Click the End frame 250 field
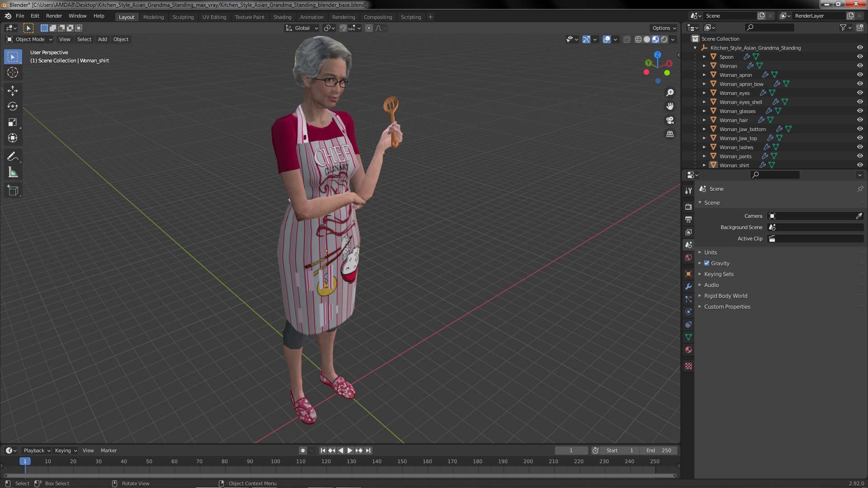Viewport: 868px width, 488px height. point(659,450)
